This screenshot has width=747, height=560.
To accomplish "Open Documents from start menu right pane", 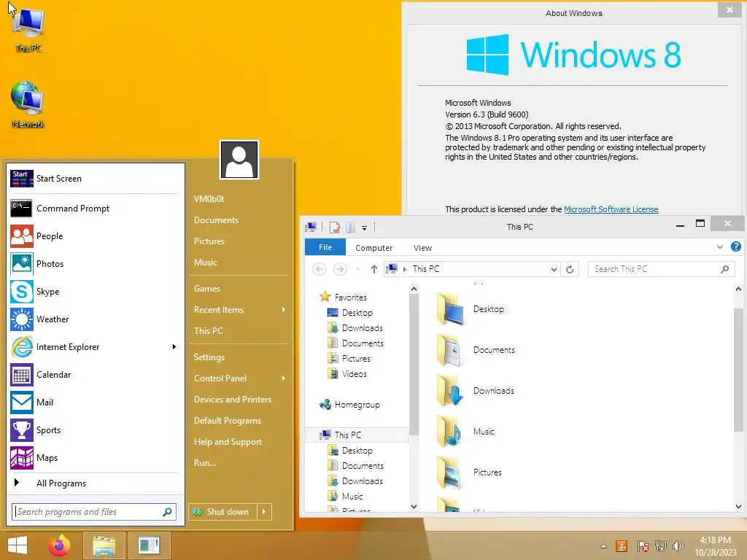I will click(216, 220).
